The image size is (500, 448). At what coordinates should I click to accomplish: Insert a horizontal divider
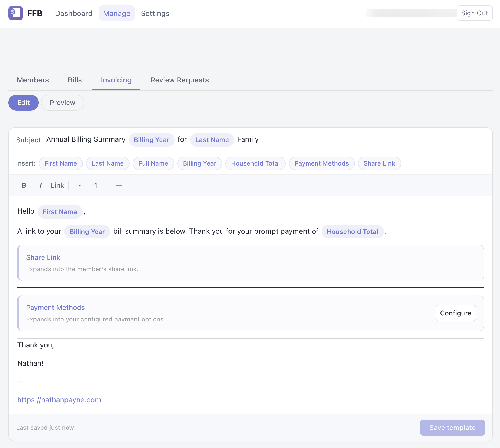[119, 185]
